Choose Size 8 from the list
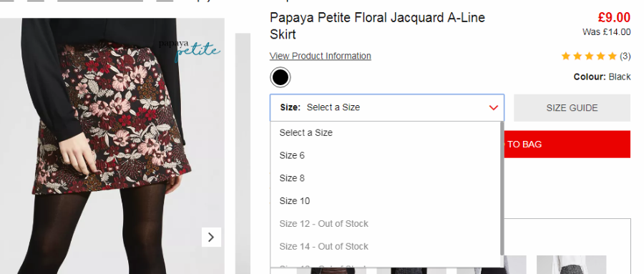 385,178
